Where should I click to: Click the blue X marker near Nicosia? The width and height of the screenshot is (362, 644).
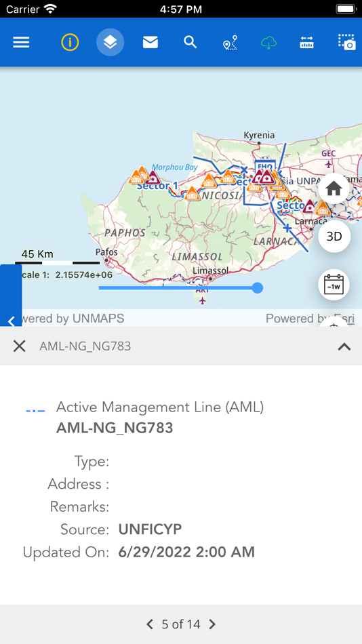[x=244, y=169]
